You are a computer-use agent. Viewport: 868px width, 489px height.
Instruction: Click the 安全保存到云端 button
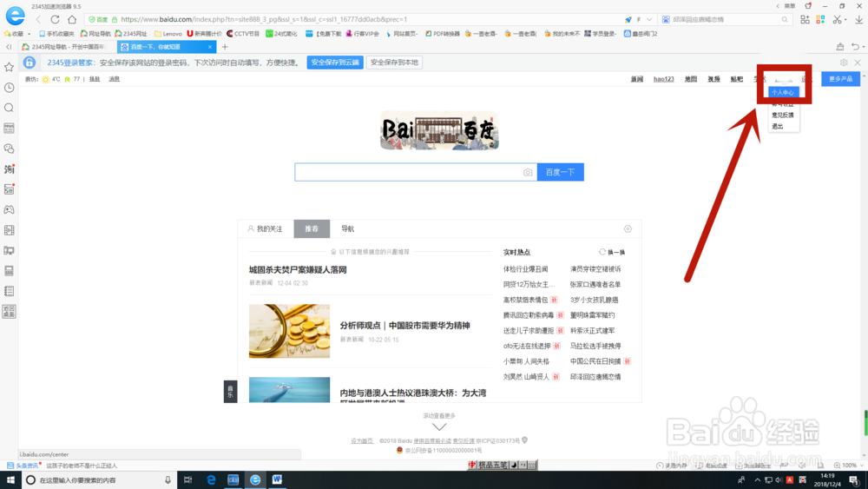click(x=335, y=63)
